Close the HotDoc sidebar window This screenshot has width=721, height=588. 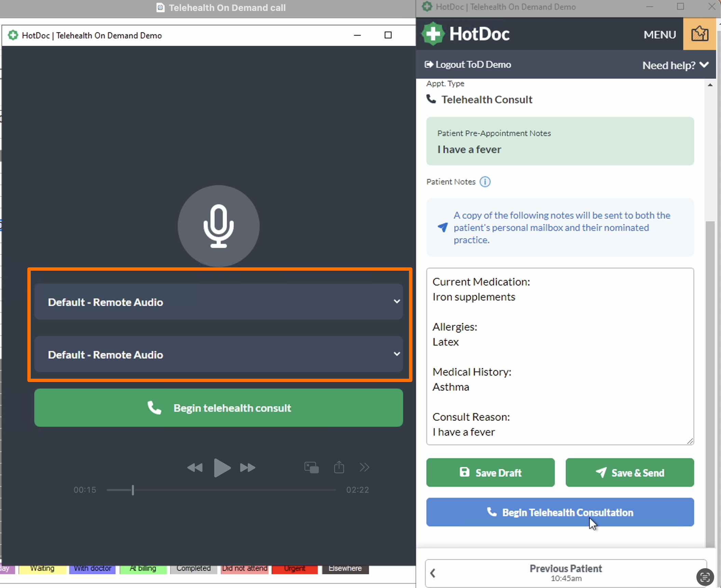[x=712, y=6]
